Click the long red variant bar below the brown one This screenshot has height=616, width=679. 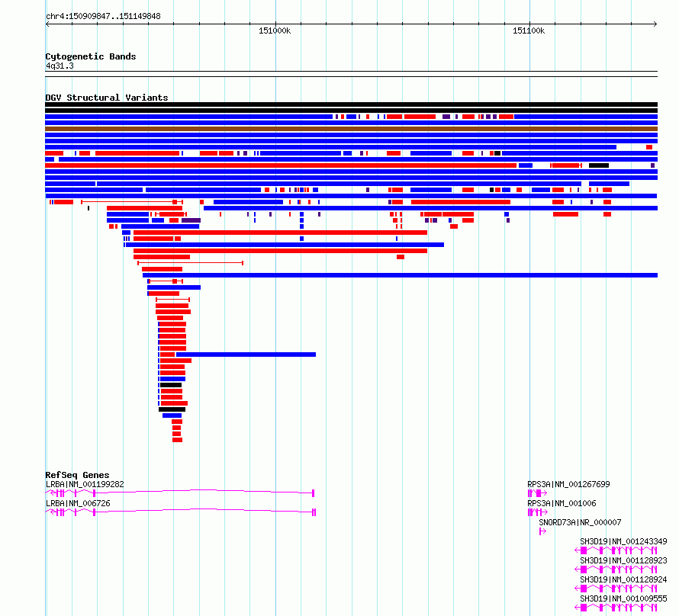tap(281, 165)
